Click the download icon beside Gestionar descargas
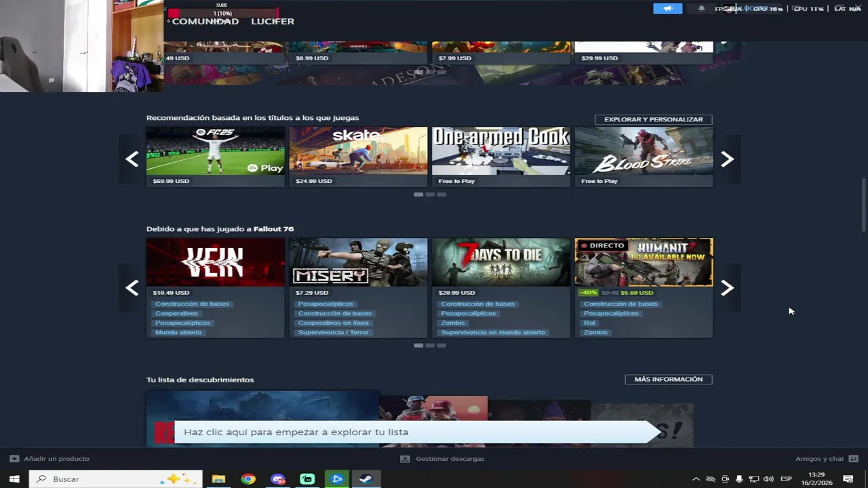This screenshot has height=488, width=868. [405, 459]
